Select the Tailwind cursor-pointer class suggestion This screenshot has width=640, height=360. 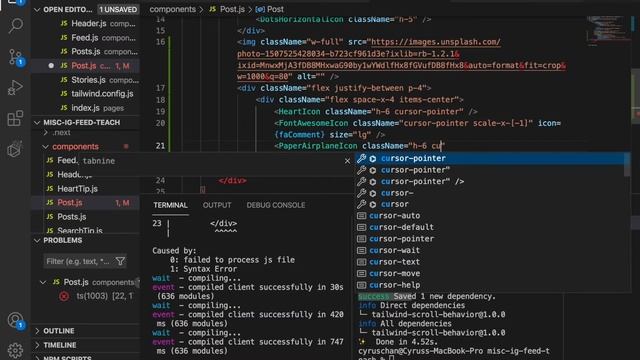coord(490,239)
